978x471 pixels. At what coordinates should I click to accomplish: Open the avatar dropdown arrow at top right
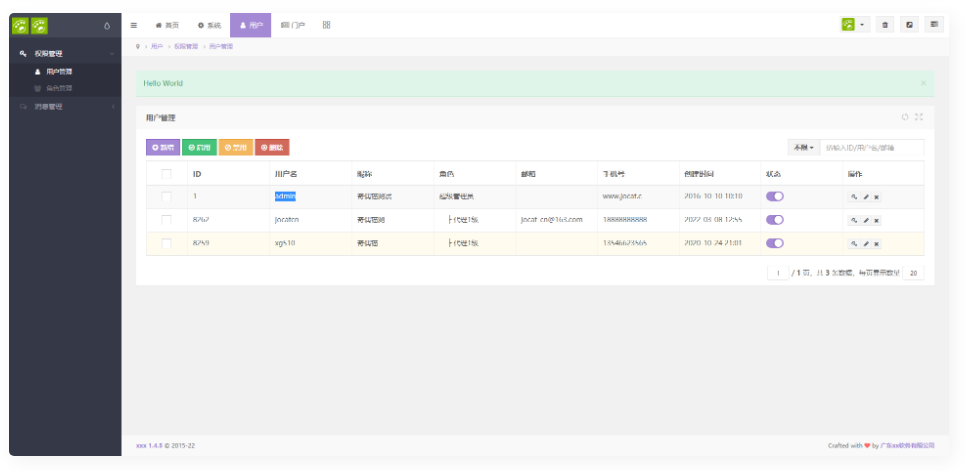tap(863, 25)
